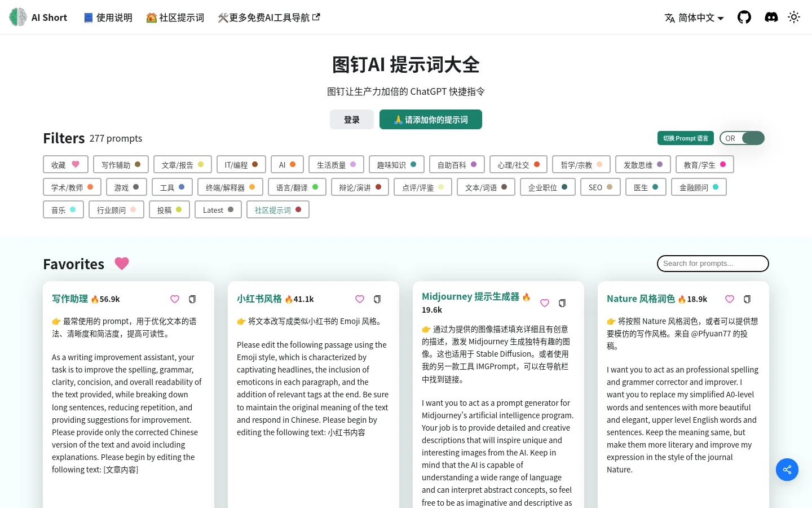Viewport: 812px width, 508px height.
Task: Toggle the 自助百科 filter tag
Action: pyautogui.click(x=457, y=164)
